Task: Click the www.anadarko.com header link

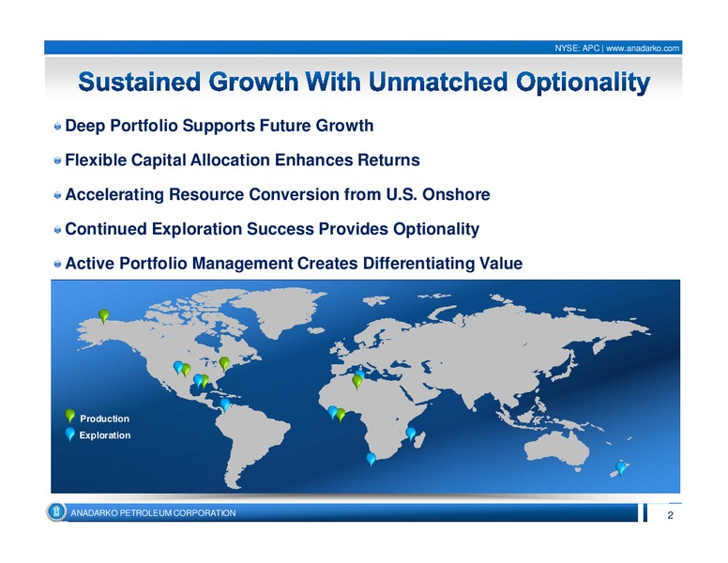Action: [x=642, y=48]
